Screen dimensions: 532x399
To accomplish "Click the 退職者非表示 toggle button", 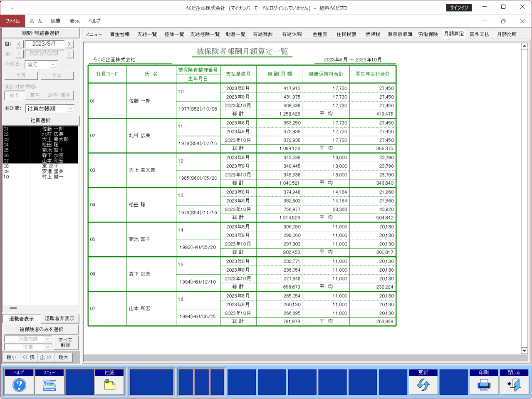I will click(59, 319).
